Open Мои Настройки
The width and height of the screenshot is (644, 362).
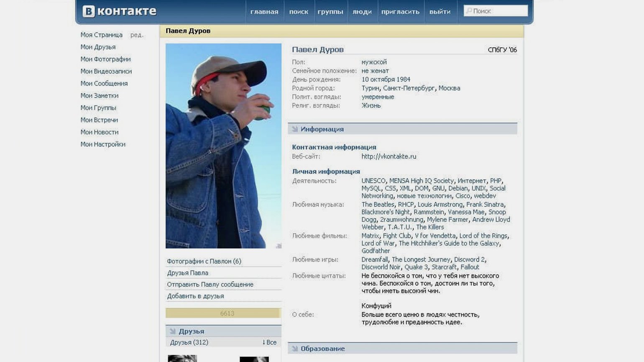click(103, 144)
